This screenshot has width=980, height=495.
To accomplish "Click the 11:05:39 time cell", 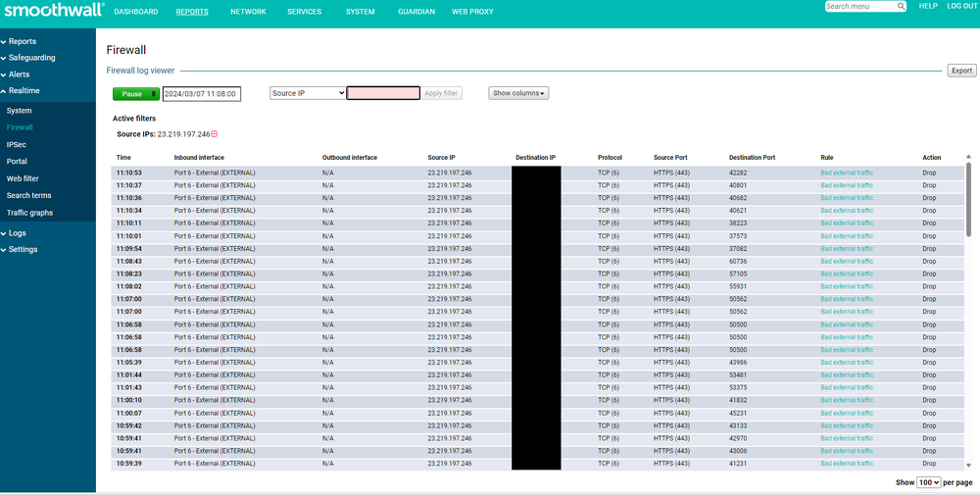I will 128,363.
